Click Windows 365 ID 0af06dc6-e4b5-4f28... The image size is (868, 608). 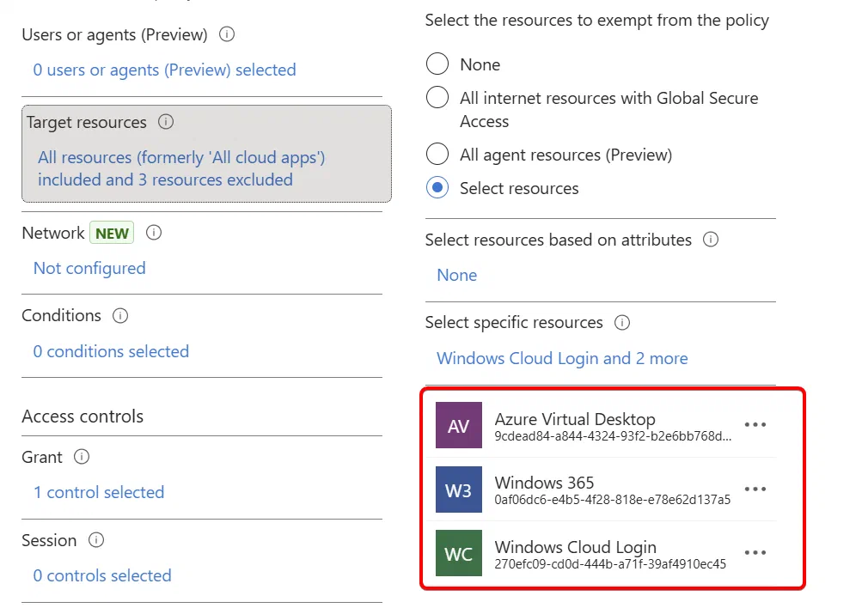click(x=612, y=500)
